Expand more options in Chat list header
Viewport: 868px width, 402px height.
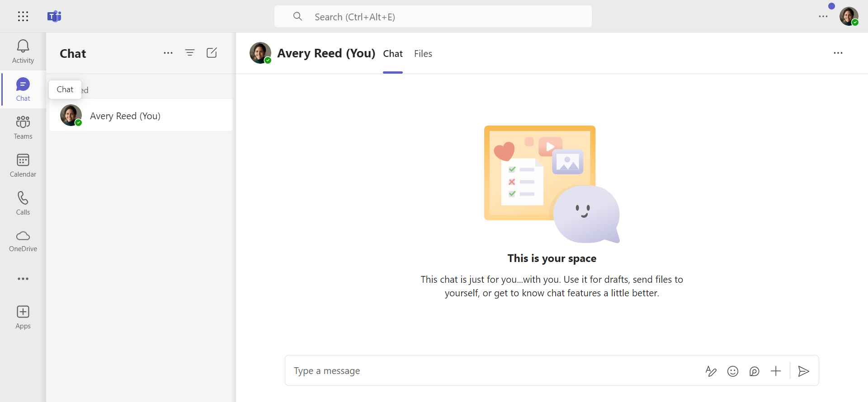(168, 53)
